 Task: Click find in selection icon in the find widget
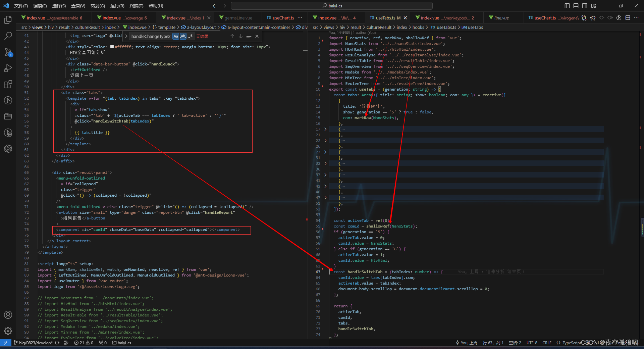coord(249,36)
